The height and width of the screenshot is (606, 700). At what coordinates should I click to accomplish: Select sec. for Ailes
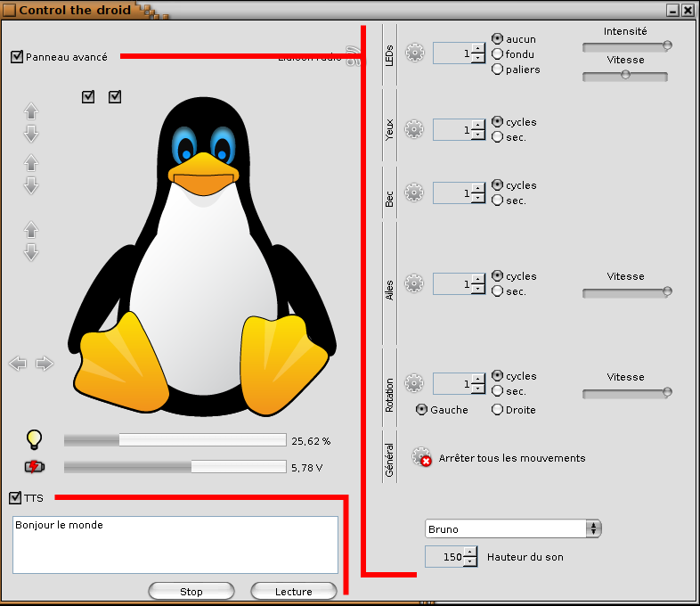(x=497, y=291)
